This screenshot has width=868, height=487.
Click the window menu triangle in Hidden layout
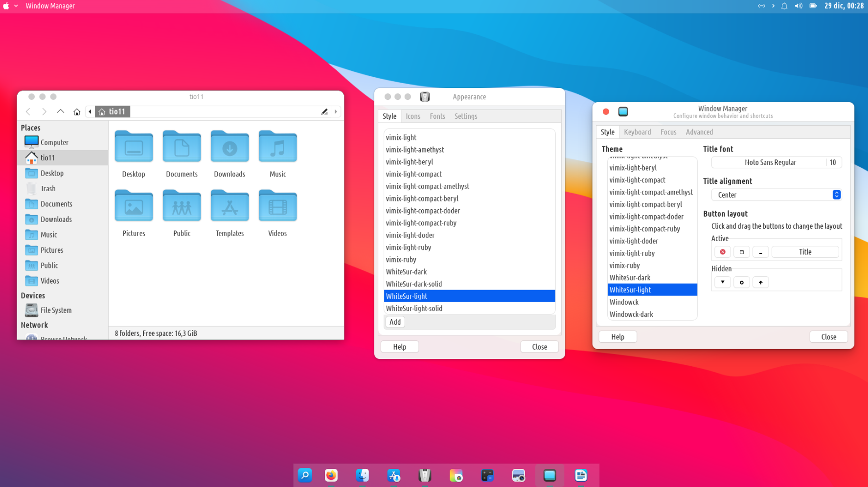point(722,283)
